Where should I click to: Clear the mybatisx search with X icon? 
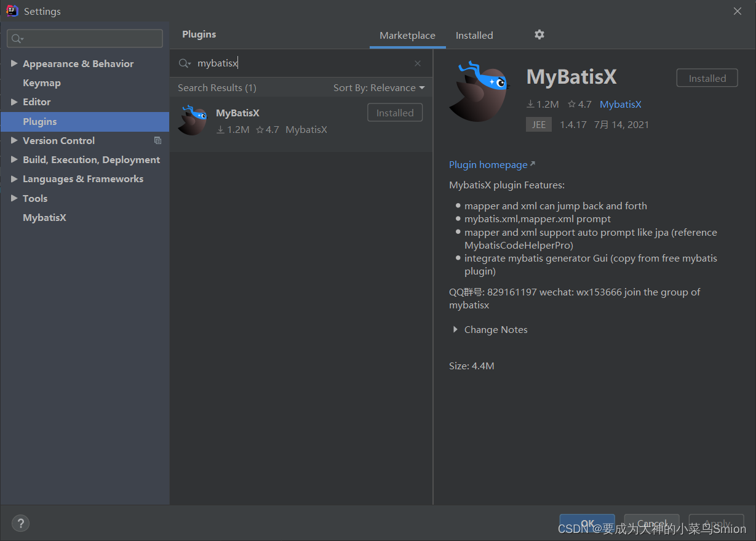coord(418,63)
